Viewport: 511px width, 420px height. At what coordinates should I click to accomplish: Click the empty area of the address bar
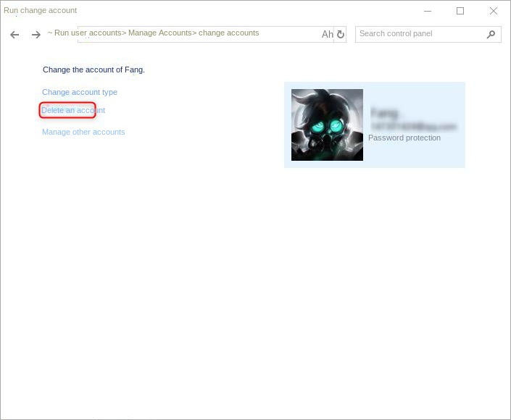click(289, 34)
